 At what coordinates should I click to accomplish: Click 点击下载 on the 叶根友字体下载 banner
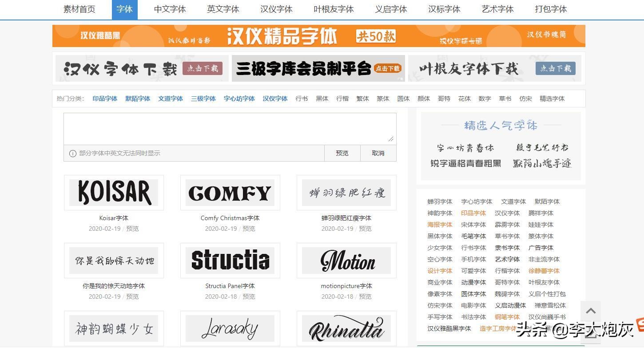pyautogui.click(x=555, y=69)
